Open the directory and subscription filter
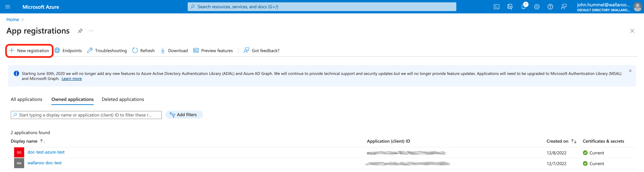Image resolution: width=644 pixels, height=172 pixels. tap(510, 7)
